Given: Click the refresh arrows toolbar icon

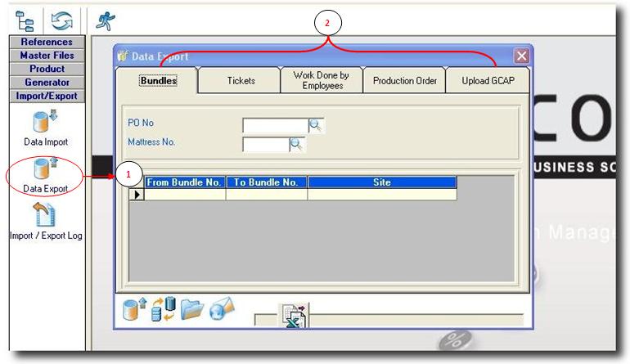Looking at the screenshot, I should (x=62, y=19).
